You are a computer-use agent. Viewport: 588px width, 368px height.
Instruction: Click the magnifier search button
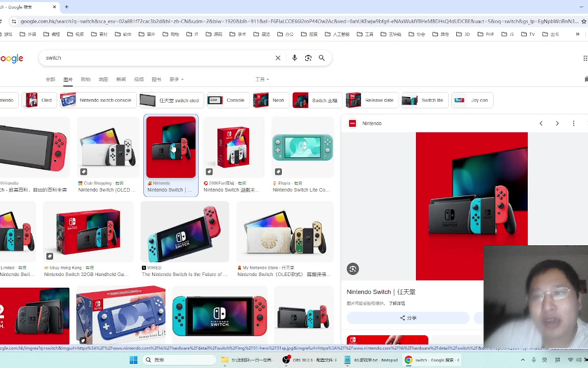pyautogui.click(x=322, y=58)
